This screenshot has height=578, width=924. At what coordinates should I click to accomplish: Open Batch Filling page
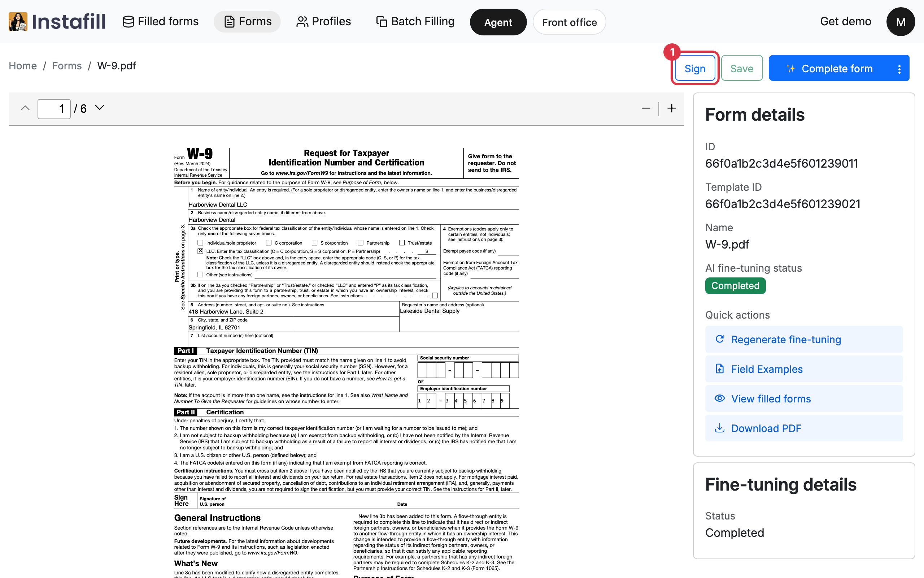coord(415,21)
